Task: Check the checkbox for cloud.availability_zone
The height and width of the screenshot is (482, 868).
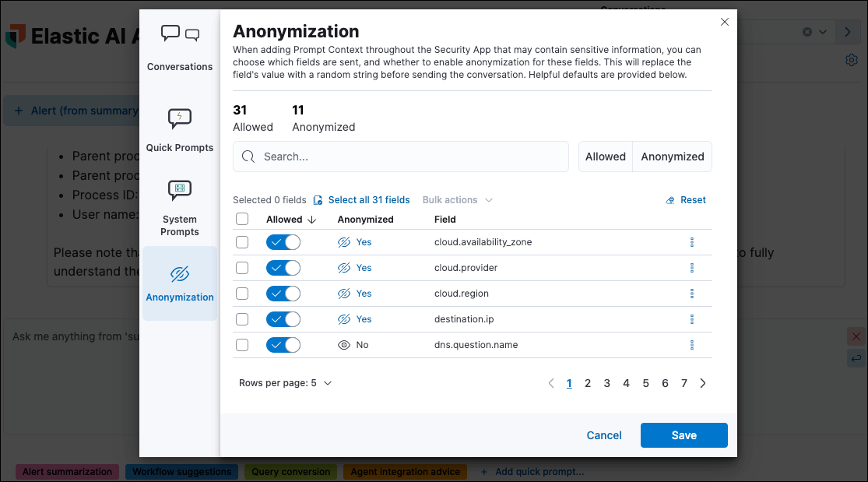Action: (241, 241)
